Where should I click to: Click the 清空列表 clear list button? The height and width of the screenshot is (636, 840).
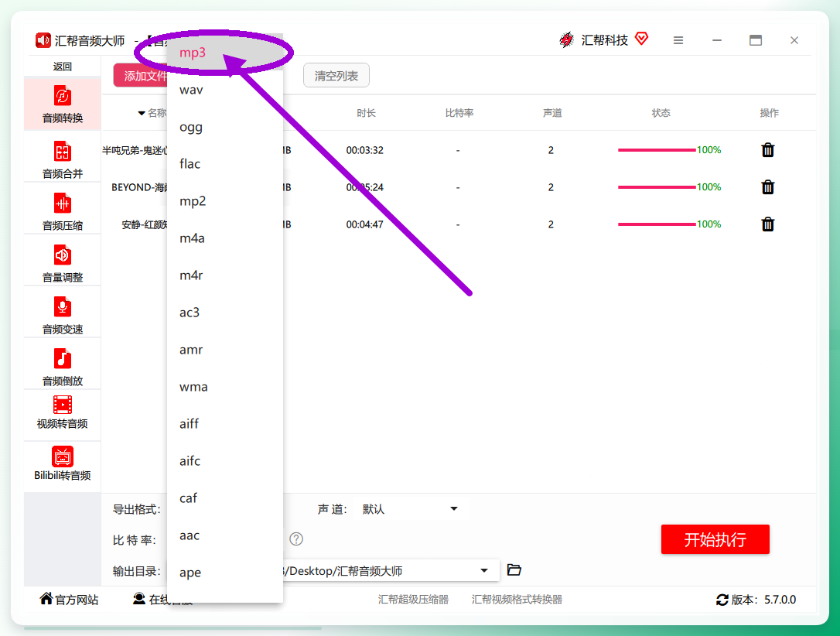336,76
